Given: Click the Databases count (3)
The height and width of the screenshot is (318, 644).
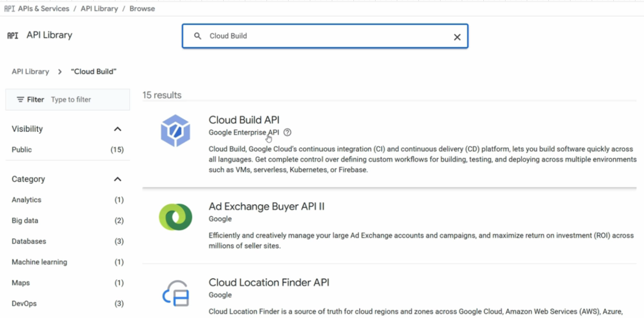Looking at the screenshot, I should tap(119, 241).
